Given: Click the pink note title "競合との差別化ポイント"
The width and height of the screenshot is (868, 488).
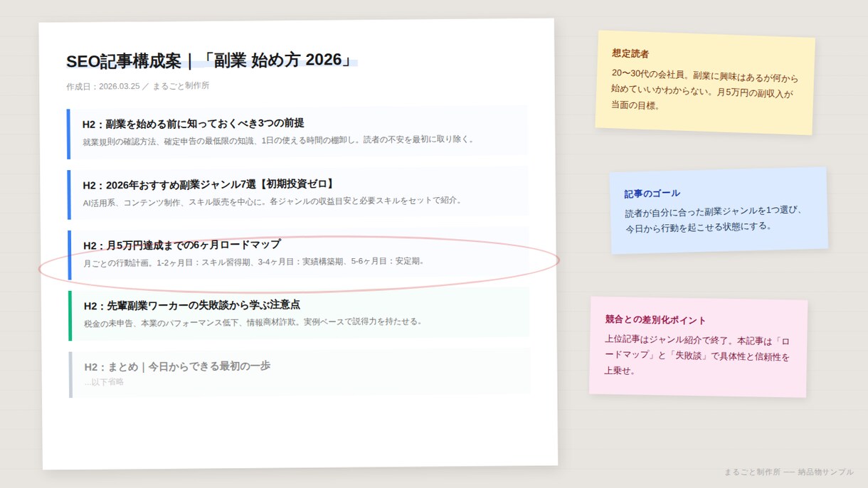Looking at the screenshot, I should (656, 320).
